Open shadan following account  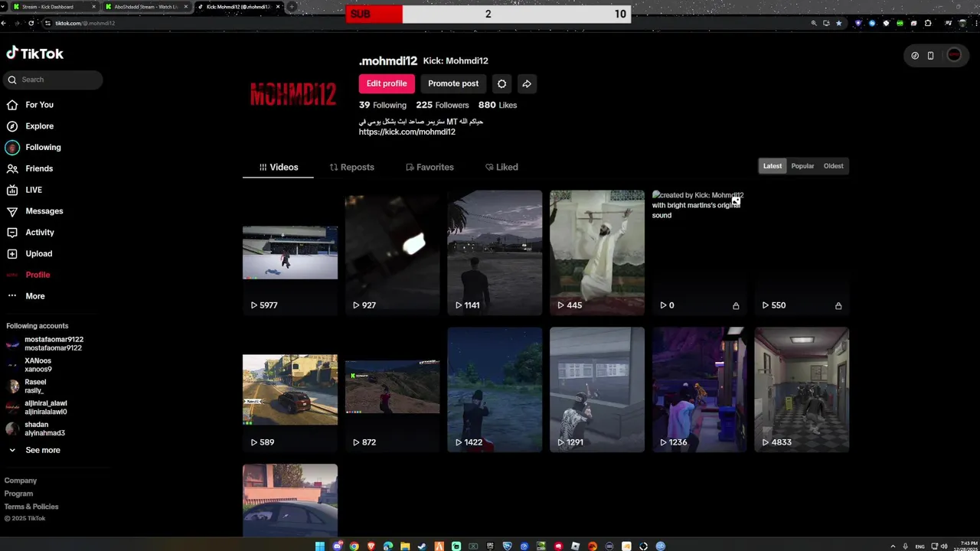pos(44,429)
